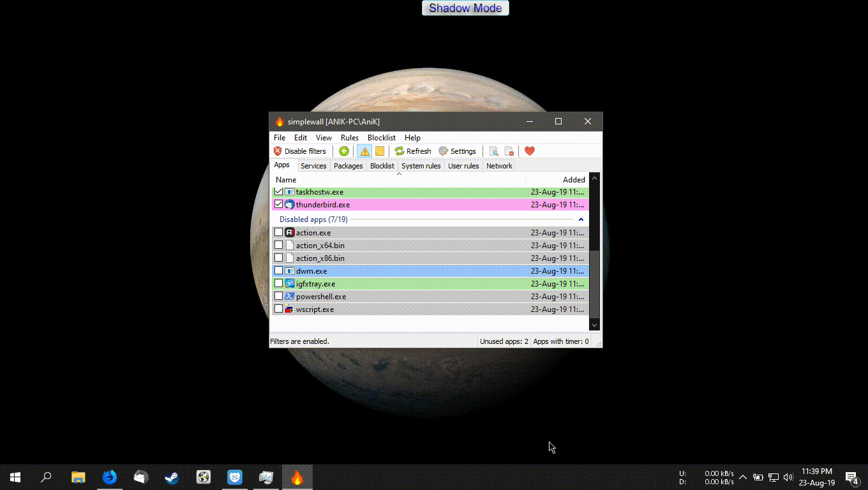This screenshot has width=868, height=490.
Task: Click the action.exe app icon
Action: click(289, 233)
